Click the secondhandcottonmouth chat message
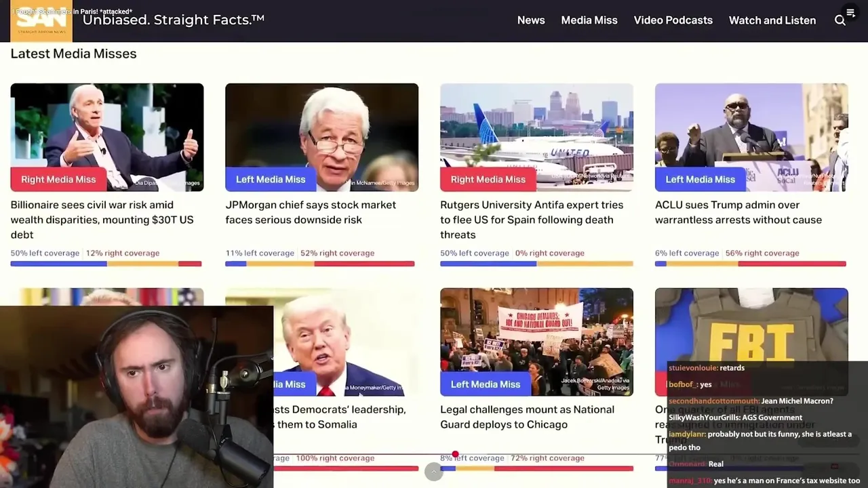Viewport: 868px width, 488px height. [751, 401]
